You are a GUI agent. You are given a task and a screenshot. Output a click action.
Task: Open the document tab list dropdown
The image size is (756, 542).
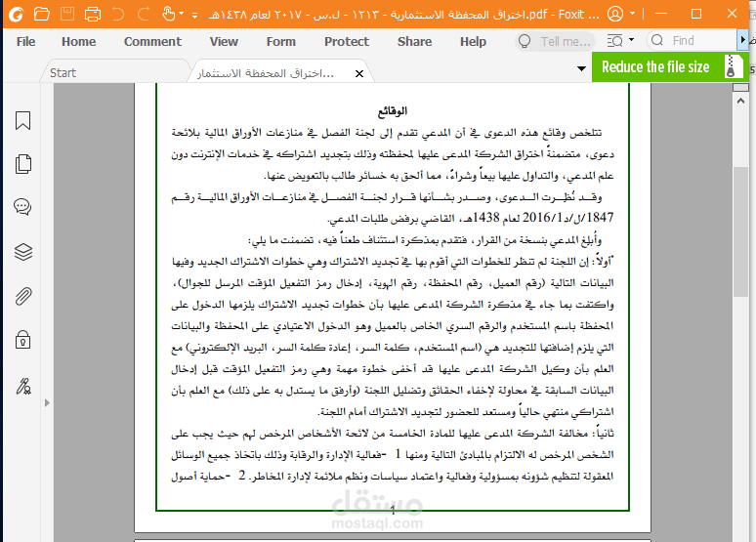coord(581,69)
